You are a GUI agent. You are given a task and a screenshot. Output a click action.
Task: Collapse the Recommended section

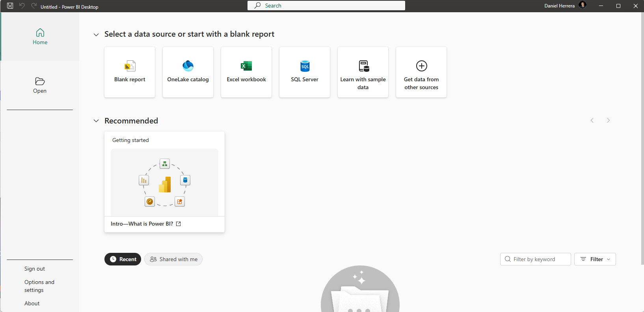point(96,121)
